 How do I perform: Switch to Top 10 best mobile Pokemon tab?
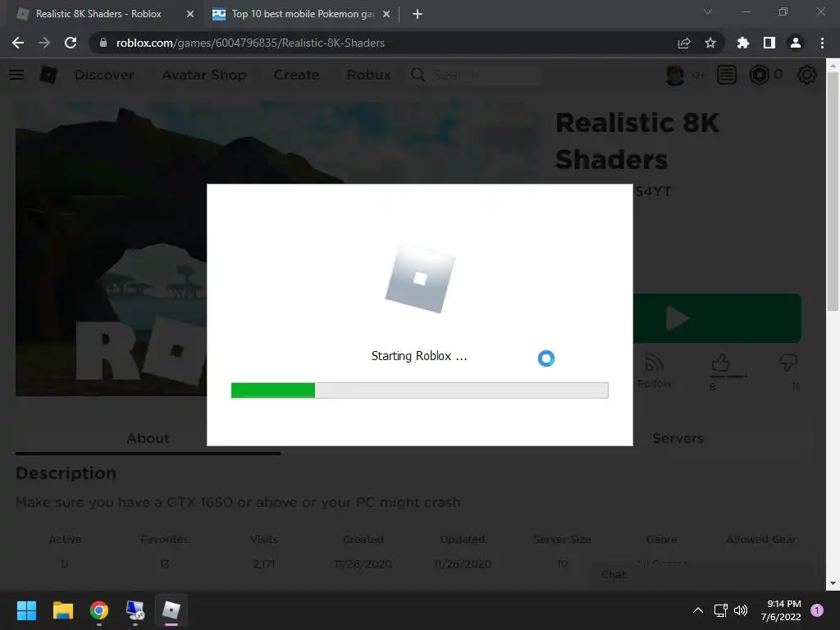[301, 15]
